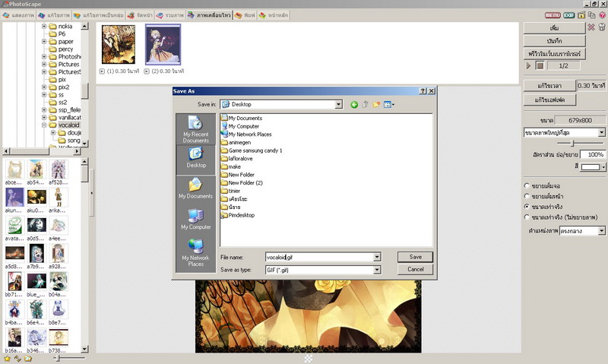Clear all frames with the trash icon
Viewport: 608px width, 364px height.
coord(601,27)
